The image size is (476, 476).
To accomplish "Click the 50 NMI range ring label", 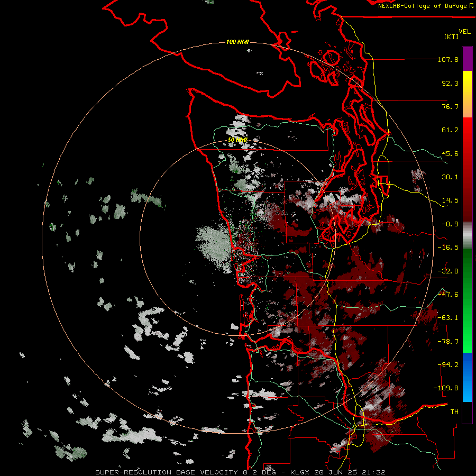I will coord(237,140).
